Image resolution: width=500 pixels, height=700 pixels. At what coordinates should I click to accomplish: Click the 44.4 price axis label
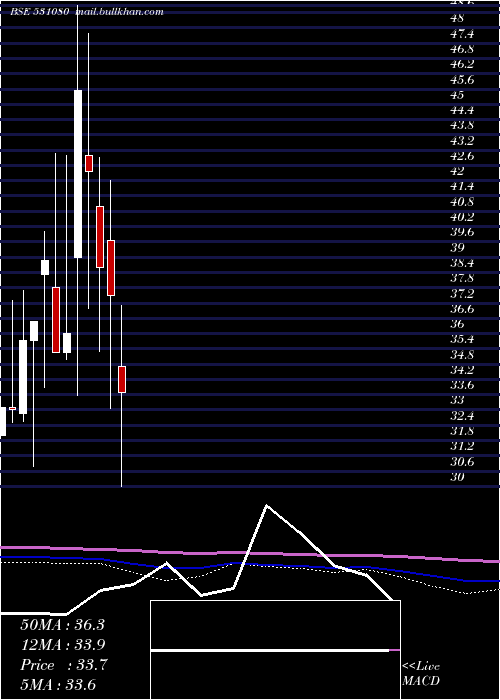[462, 110]
